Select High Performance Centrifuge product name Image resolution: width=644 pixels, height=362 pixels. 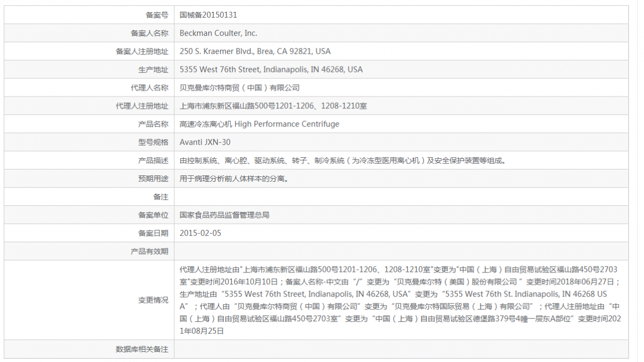[259, 124]
